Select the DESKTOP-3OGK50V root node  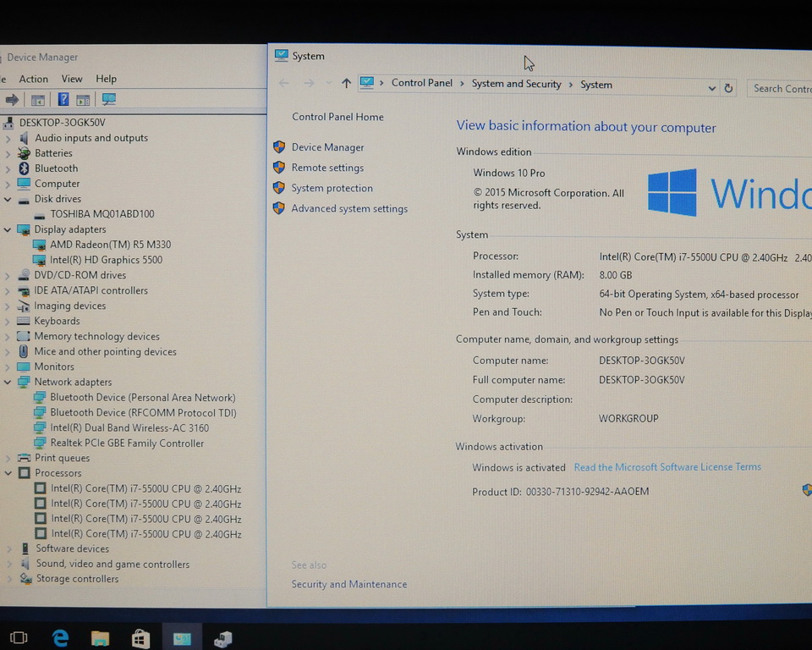pyautogui.click(x=62, y=123)
